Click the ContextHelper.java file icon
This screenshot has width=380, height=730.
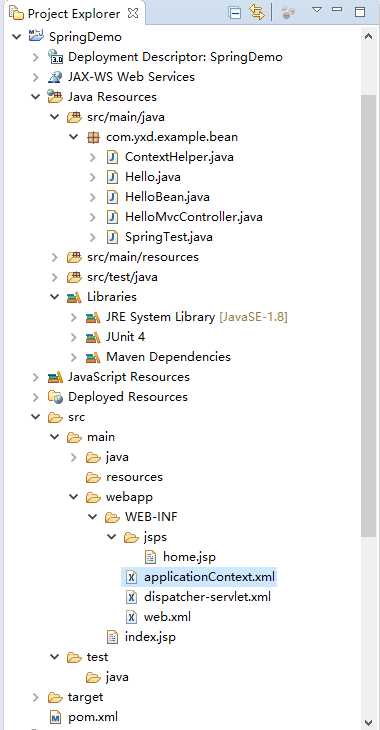click(x=112, y=157)
